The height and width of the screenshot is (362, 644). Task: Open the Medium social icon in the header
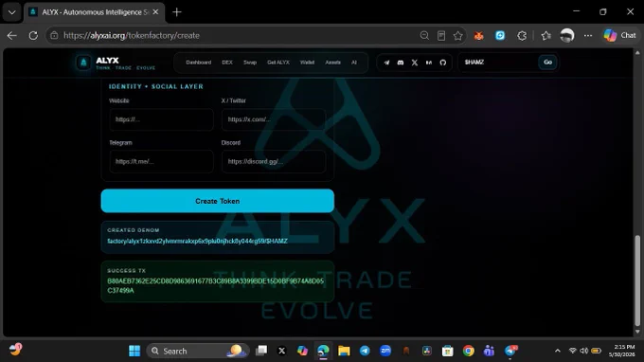[x=429, y=63]
